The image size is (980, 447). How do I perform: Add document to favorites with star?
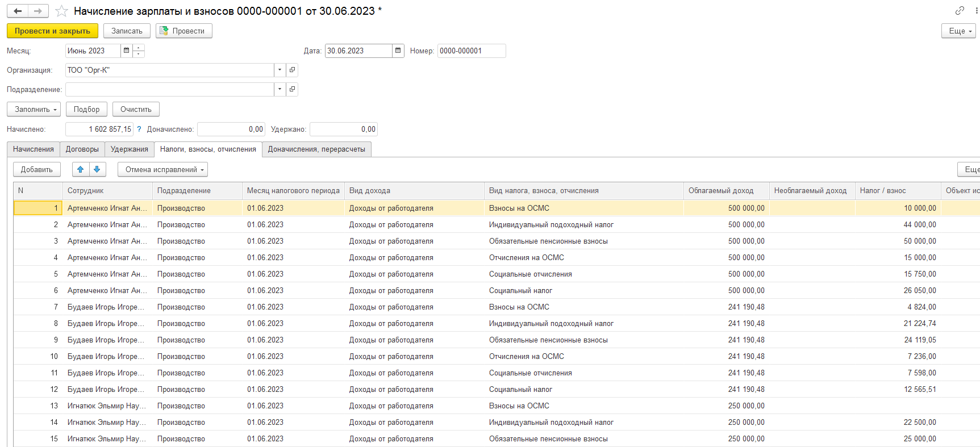(x=61, y=11)
